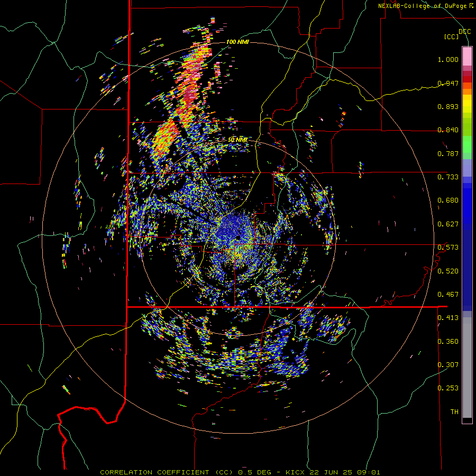Click the 0.467 value on the legend
This screenshot has width=476, height=476.
click(x=448, y=295)
